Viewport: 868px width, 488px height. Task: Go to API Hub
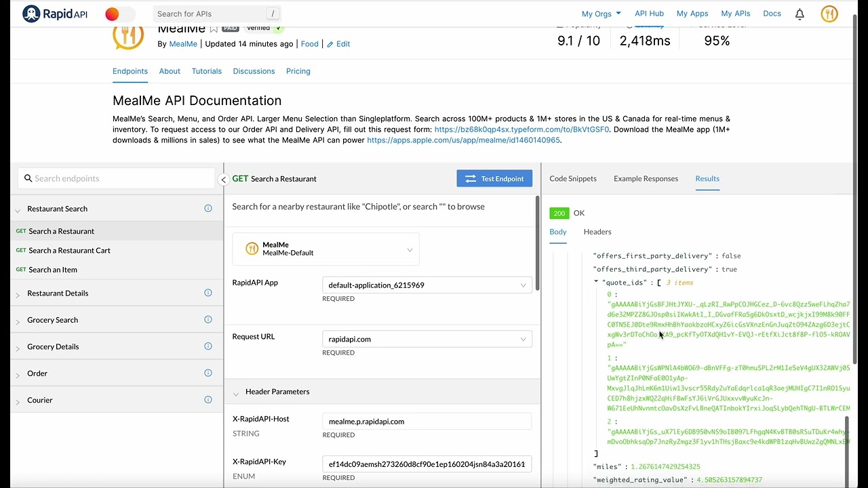click(x=649, y=14)
